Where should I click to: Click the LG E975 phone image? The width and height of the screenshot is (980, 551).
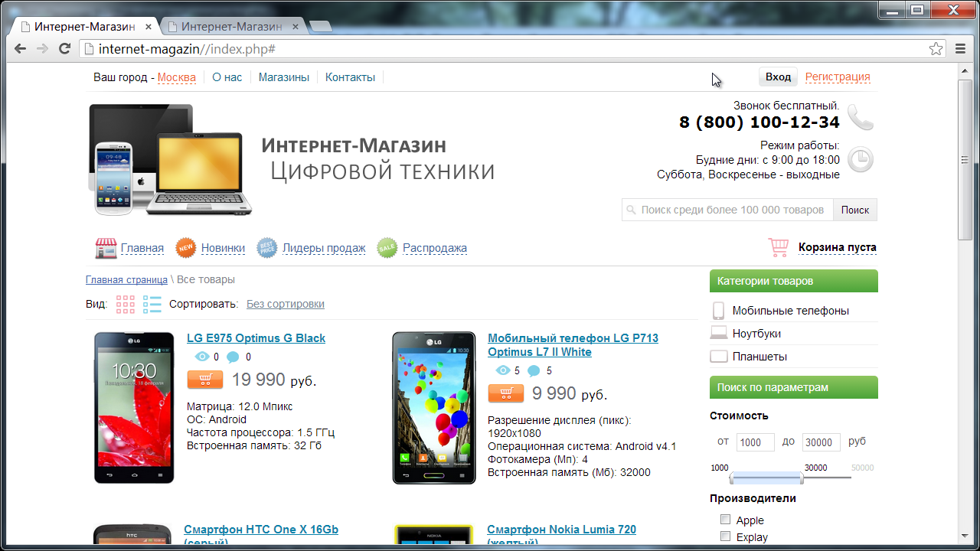tap(134, 408)
